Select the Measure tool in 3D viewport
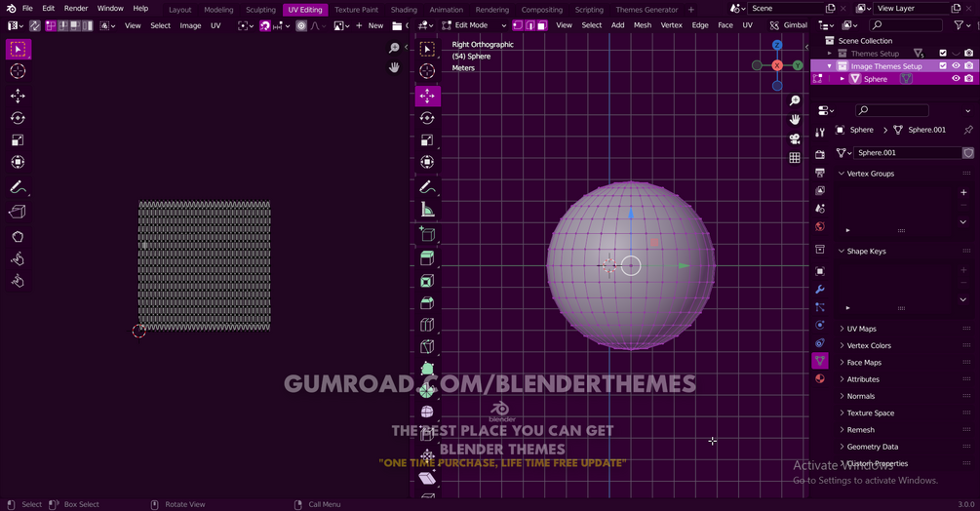Screen dimensions: 980x511 click(427, 210)
